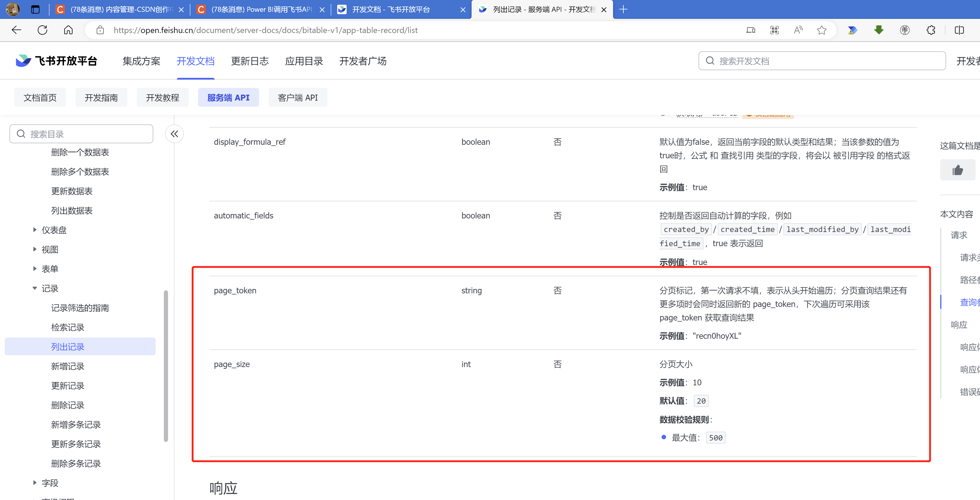Image resolution: width=980 pixels, height=500 pixels.
Task: Click the read aloud icon
Action: tap(798, 30)
